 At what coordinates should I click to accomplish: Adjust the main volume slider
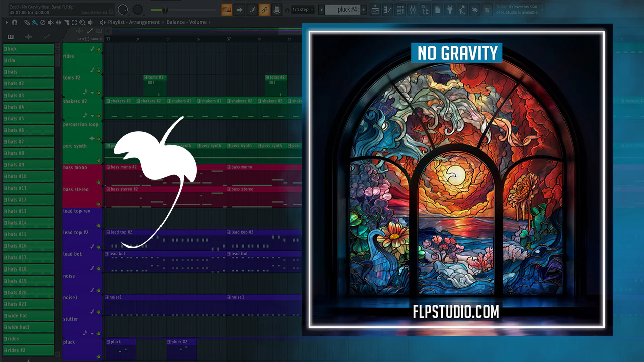[x=185, y=10]
